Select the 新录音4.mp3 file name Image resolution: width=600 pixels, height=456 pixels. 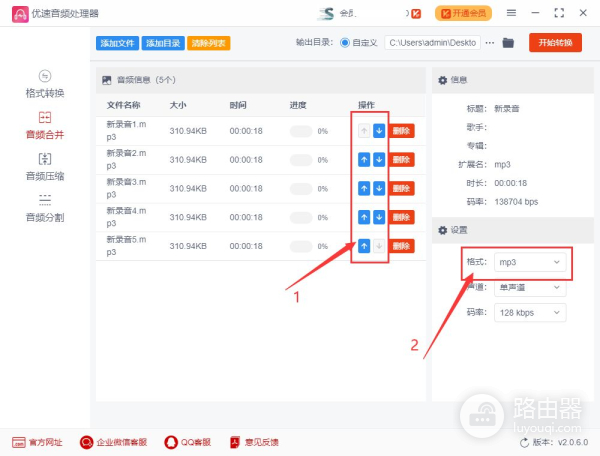(126, 217)
